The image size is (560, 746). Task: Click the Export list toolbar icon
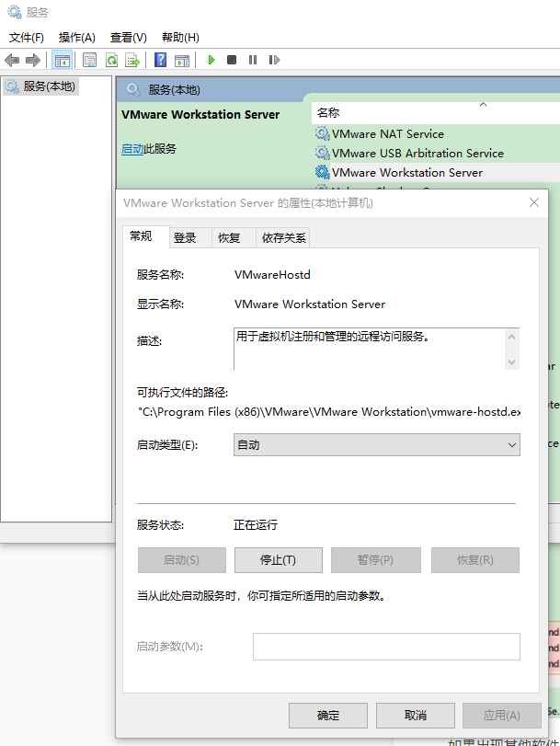(x=131, y=60)
